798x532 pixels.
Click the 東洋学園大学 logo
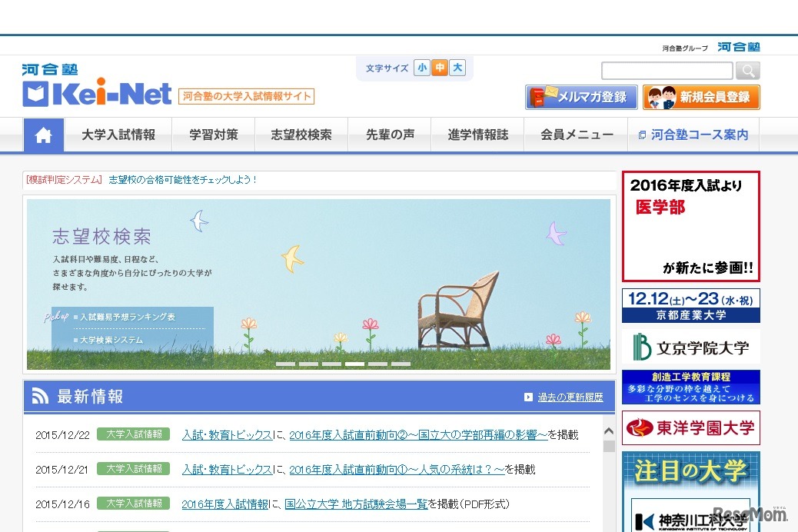pos(690,427)
